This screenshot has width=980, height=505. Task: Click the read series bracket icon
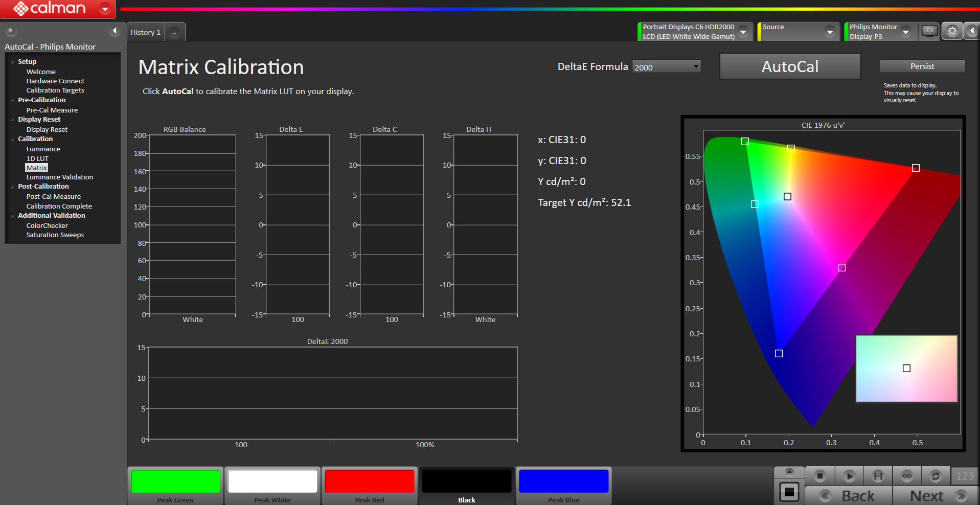[878, 476]
